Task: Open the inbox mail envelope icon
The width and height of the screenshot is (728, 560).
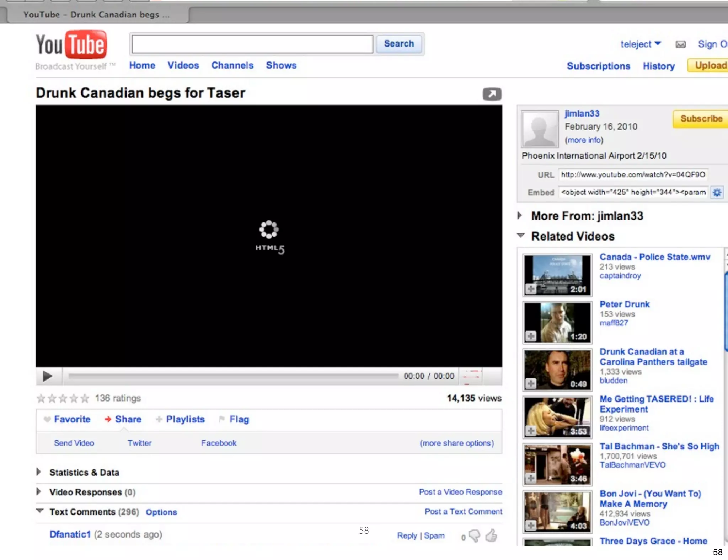Action: click(680, 44)
